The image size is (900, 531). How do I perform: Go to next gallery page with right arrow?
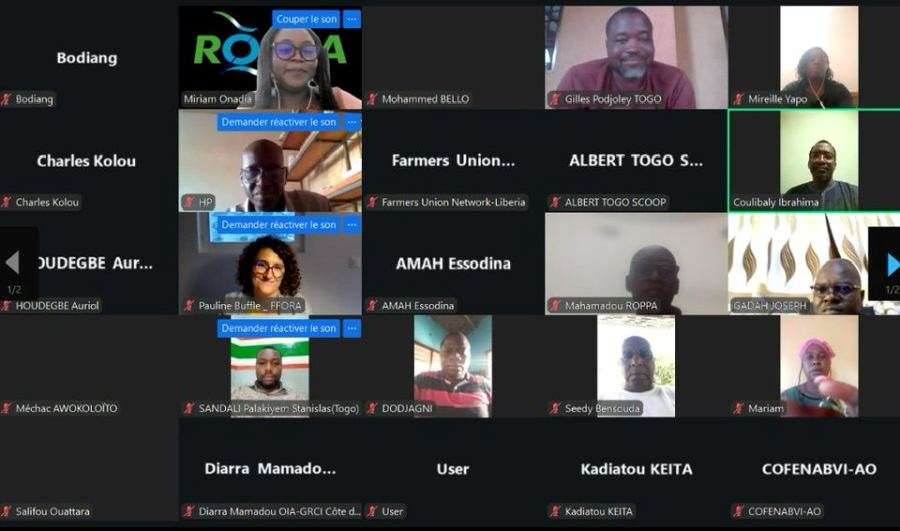coord(891,265)
